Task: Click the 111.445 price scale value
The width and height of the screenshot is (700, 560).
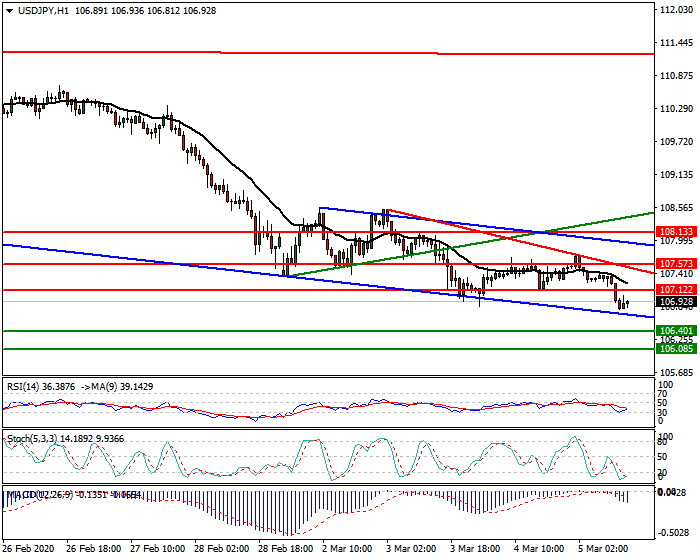Action: (677, 43)
